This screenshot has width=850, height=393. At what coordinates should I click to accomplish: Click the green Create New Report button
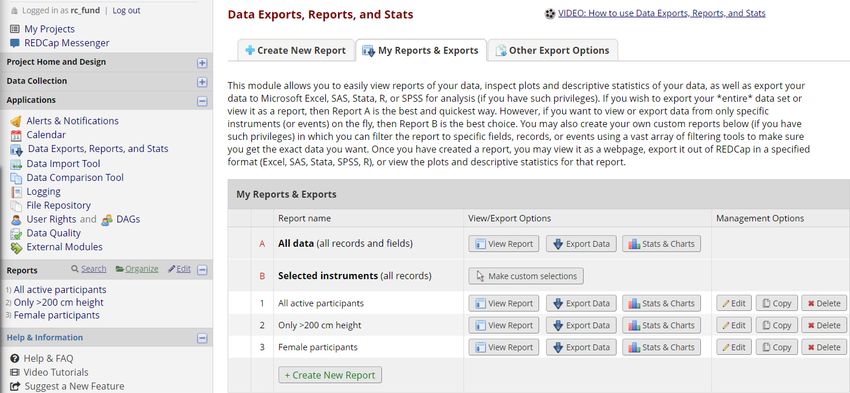point(330,375)
